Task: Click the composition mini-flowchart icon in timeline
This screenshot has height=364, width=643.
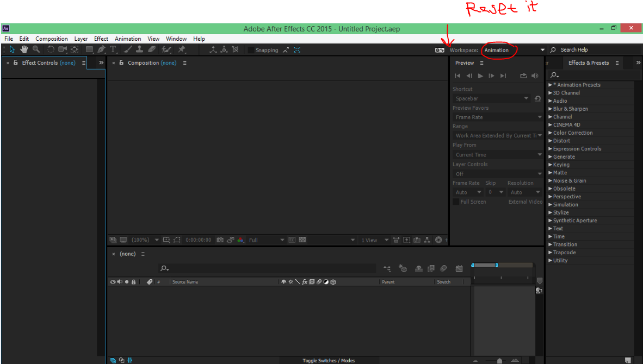Action: pos(387,268)
